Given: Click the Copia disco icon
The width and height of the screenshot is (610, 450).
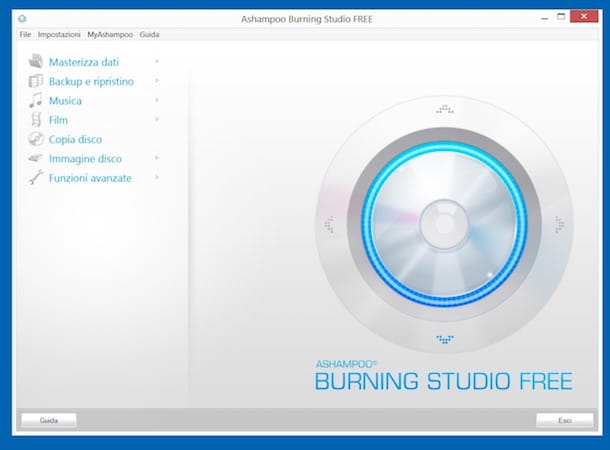Looking at the screenshot, I should tap(36, 139).
